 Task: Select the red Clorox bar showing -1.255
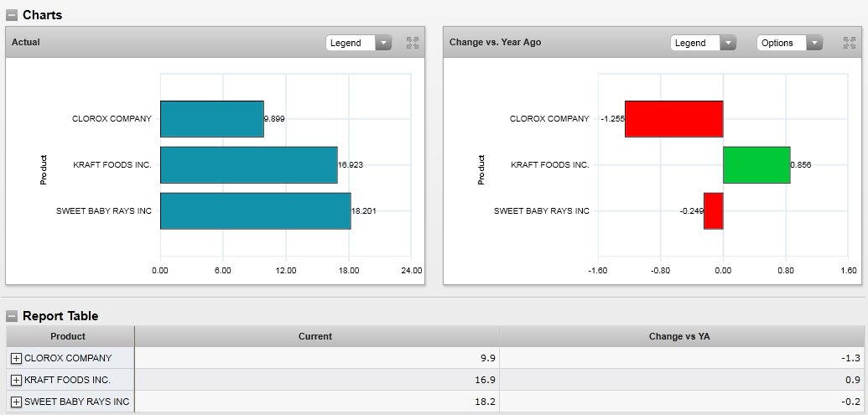coord(673,119)
